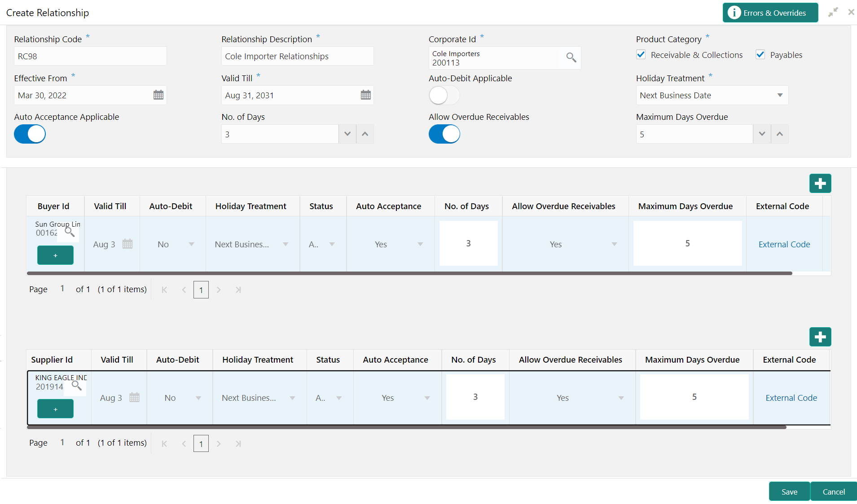
Task: Select page 1 in supplier table pagination
Action: click(201, 443)
